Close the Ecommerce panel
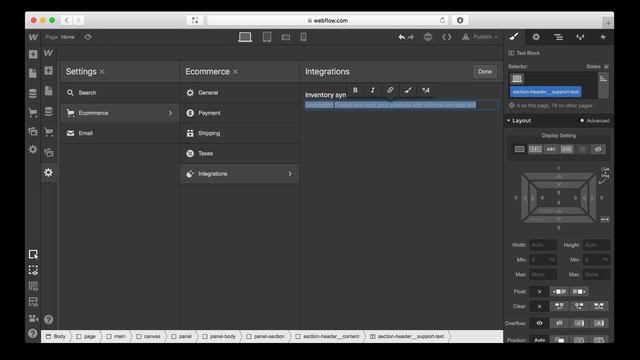Image resolution: width=640 pixels, height=360 pixels. tap(236, 72)
